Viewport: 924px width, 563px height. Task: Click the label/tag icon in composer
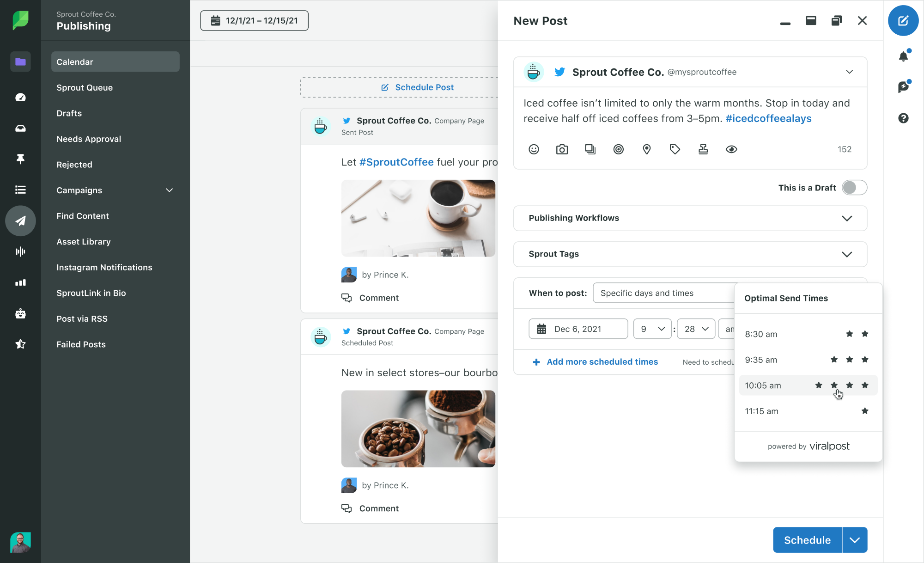point(675,149)
